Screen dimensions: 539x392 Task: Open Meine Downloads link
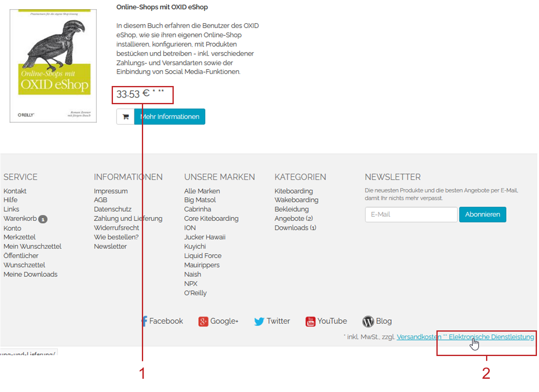pos(31,275)
